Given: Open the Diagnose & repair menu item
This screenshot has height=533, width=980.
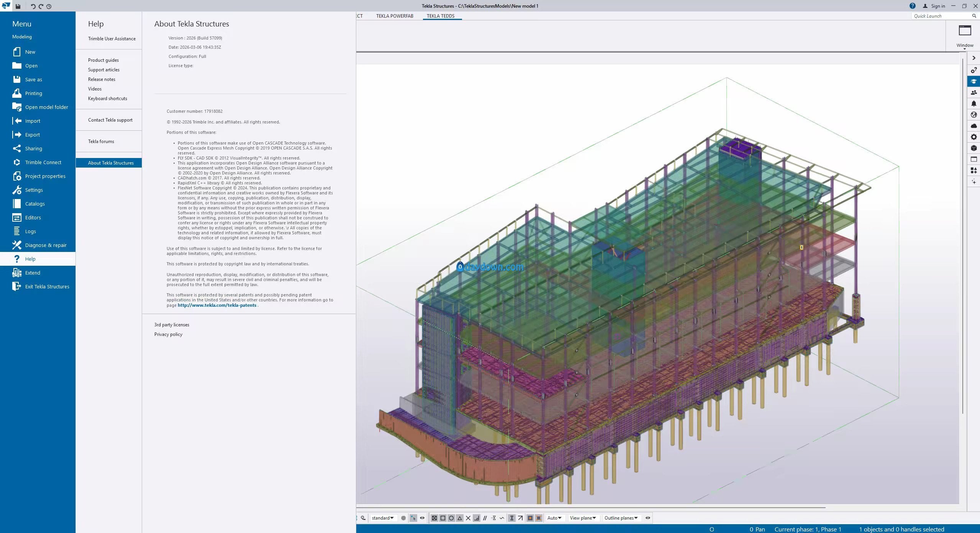Looking at the screenshot, I should click(45, 245).
